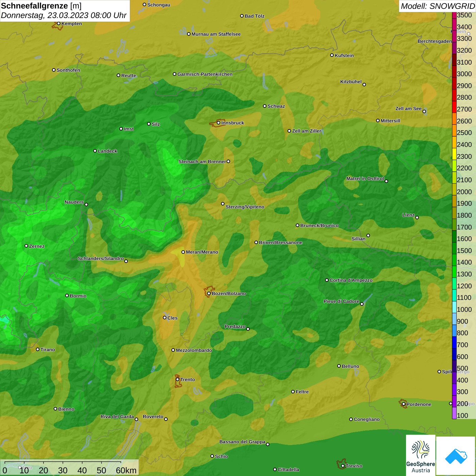Select the 1500 green legend swatch
476x476 pixels.
(454, 248)
